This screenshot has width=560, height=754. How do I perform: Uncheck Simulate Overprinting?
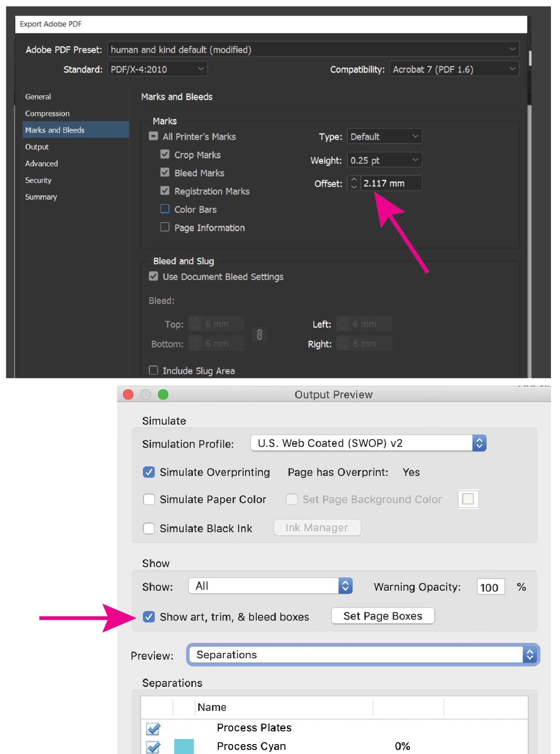[149, 472]
